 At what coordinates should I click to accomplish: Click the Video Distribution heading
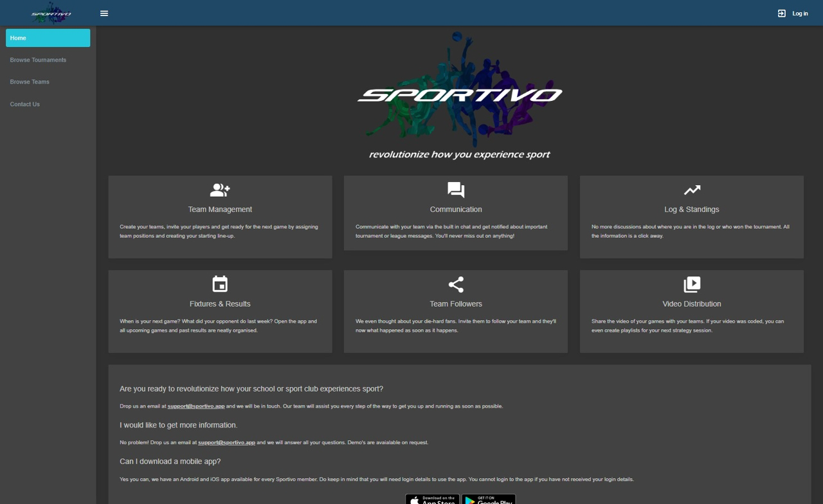pos(692,304)
